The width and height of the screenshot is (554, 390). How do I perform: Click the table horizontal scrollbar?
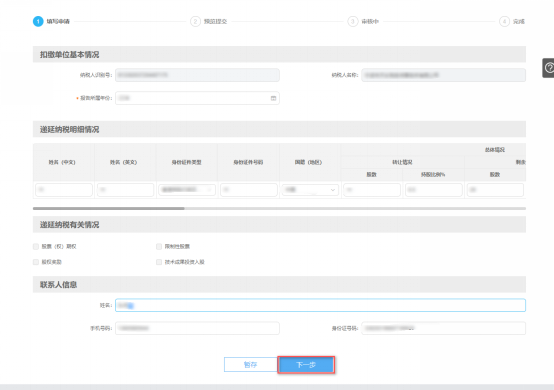click(x=108, y=208)
